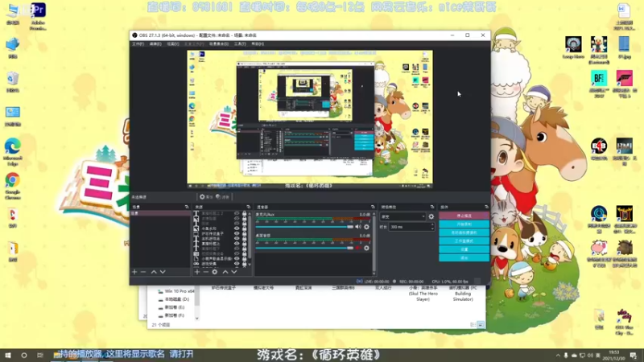Click the 退出 exit button in controls
The height and width of the screenshot is (362, 644).
(464, 257)
